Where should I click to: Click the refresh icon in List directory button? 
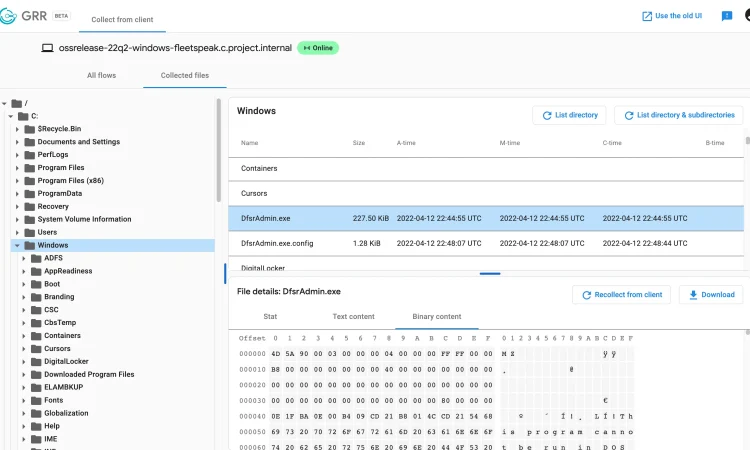click(x=547, y=115)
